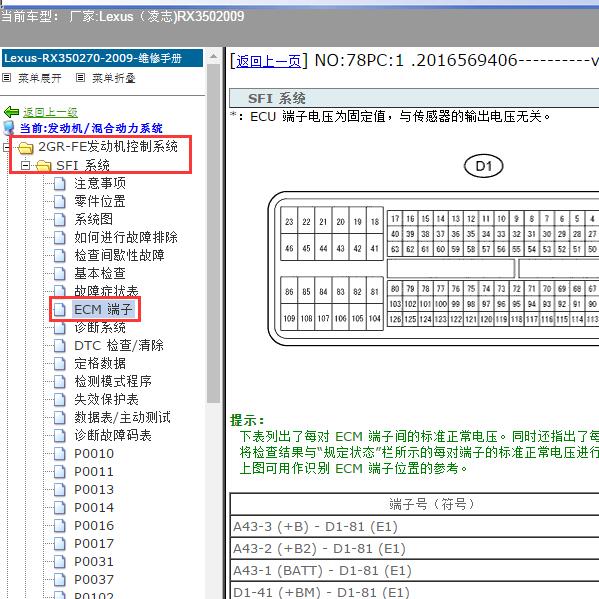Click the 2GR-FE发动机控制系统 folder icon

(26, 147)
